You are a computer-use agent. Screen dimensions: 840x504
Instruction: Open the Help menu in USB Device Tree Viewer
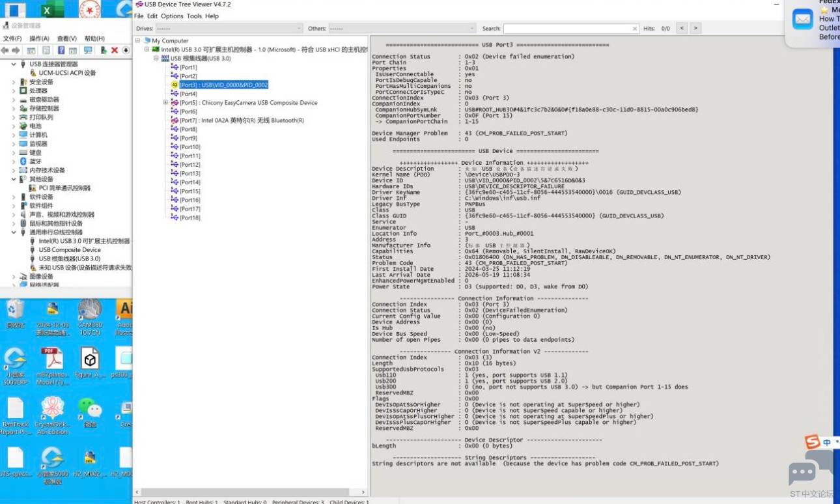pos(212,16)
